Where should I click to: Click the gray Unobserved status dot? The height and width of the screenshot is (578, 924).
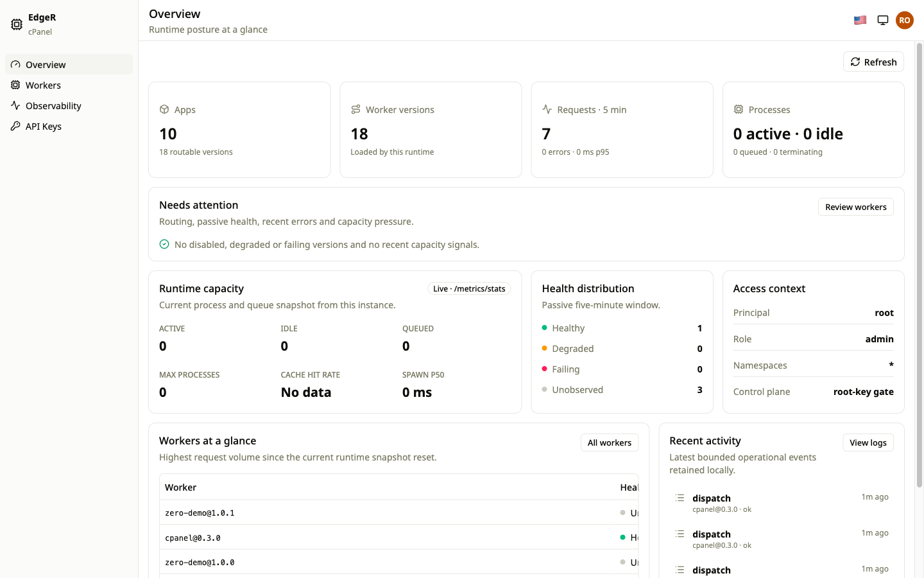pos(545,389)
